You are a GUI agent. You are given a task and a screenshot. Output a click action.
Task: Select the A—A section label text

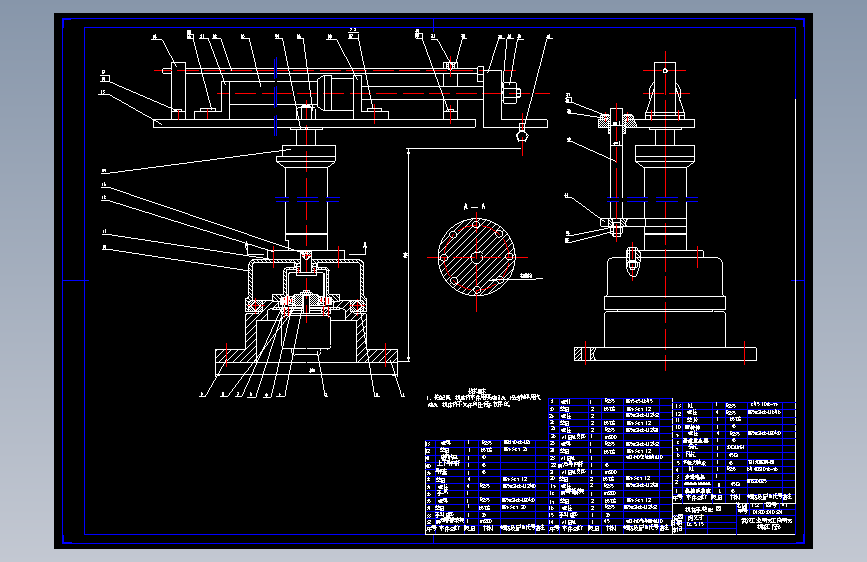[474, 207]
